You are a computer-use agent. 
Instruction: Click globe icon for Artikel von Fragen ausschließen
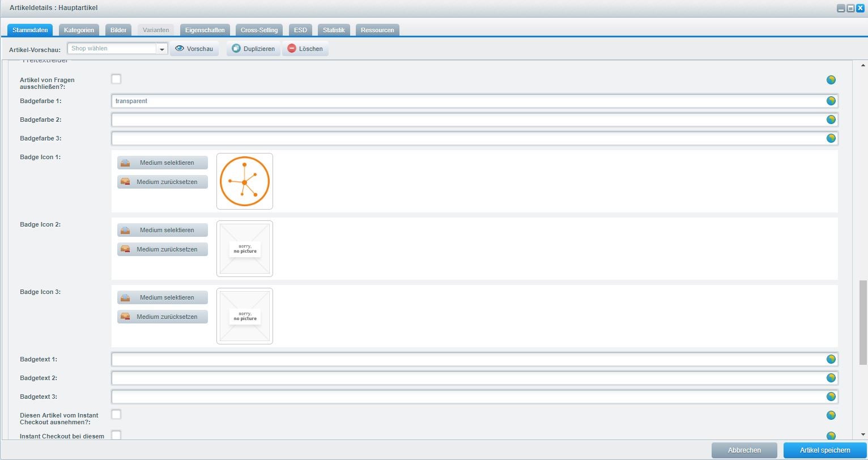[831, 80]
